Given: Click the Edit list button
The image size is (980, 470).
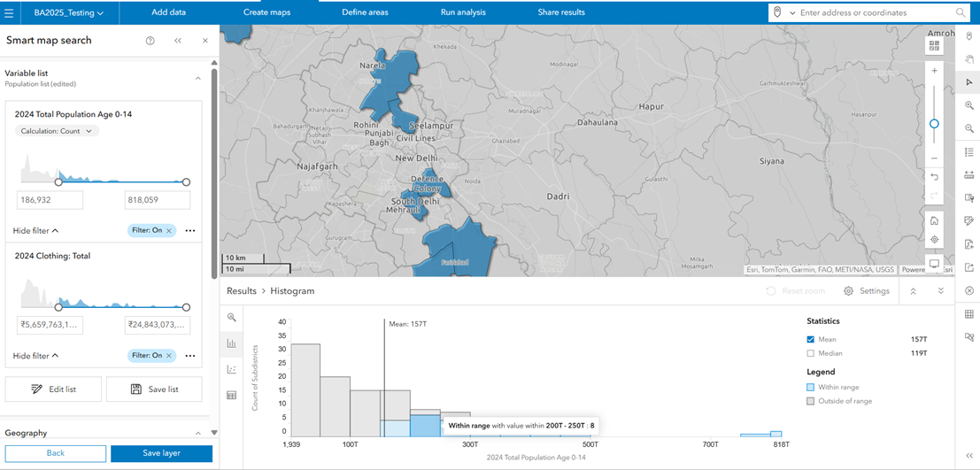Looking at the screenshot, I should 53,389.
